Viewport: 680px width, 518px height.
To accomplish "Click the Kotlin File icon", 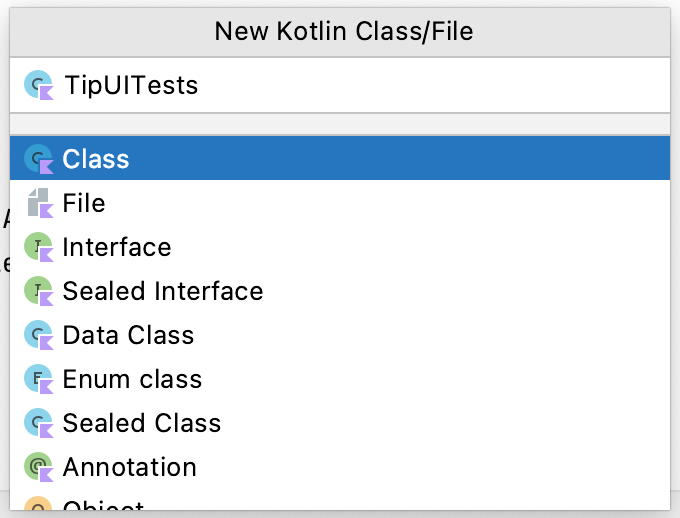I will [x=38, y=203].
